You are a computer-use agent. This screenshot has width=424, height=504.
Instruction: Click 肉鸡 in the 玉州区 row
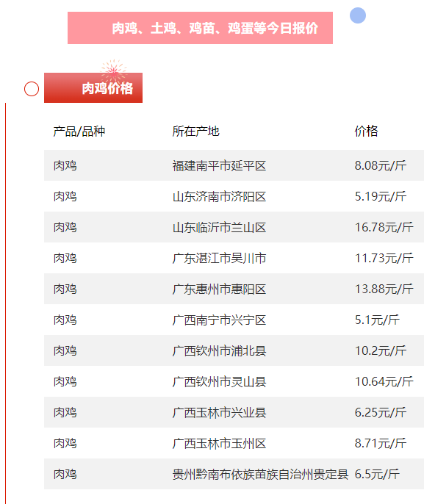(65, 443)
